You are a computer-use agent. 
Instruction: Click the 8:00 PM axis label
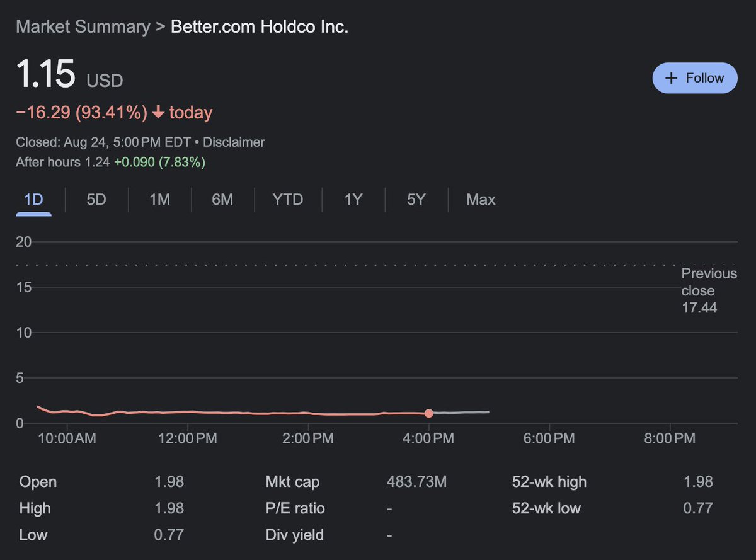670,438
